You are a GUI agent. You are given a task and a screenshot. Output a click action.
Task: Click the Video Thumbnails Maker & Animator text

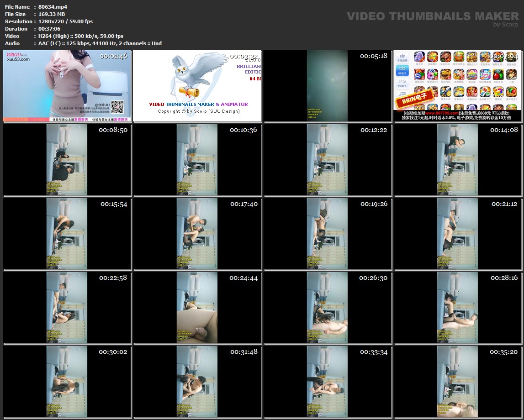point(198,104)
